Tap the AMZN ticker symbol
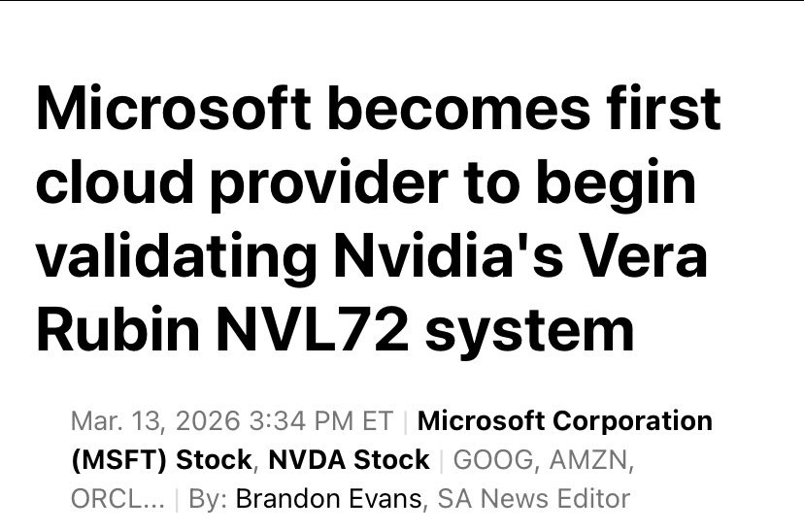The height and width of the screenshot is (532, 804). click(587, 459)
